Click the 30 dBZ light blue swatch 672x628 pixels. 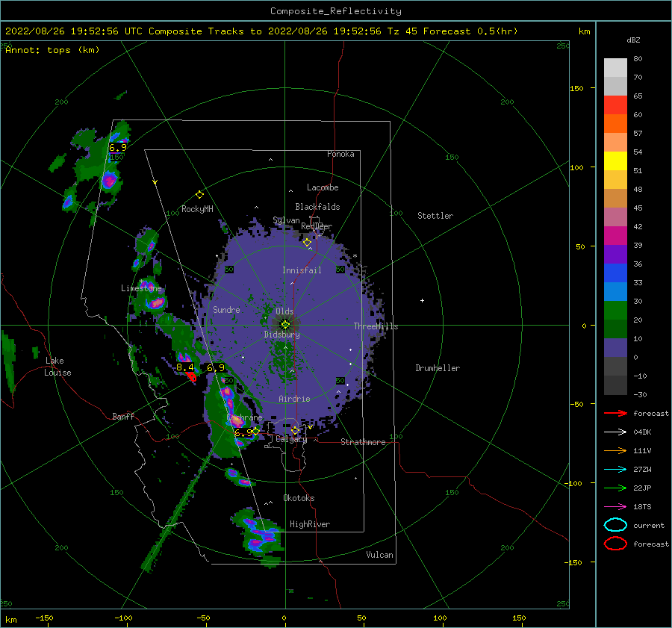pyautogui.click(x=615, y=291)
